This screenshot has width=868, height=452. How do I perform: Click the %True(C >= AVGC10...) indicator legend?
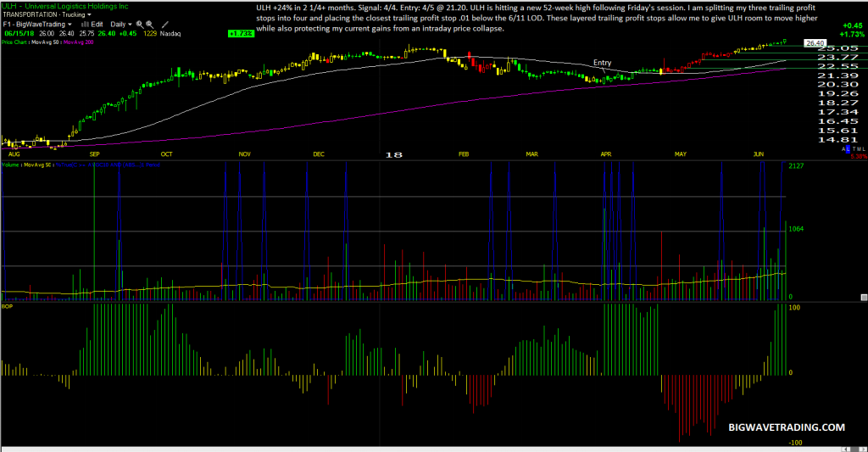pos(108,165)
